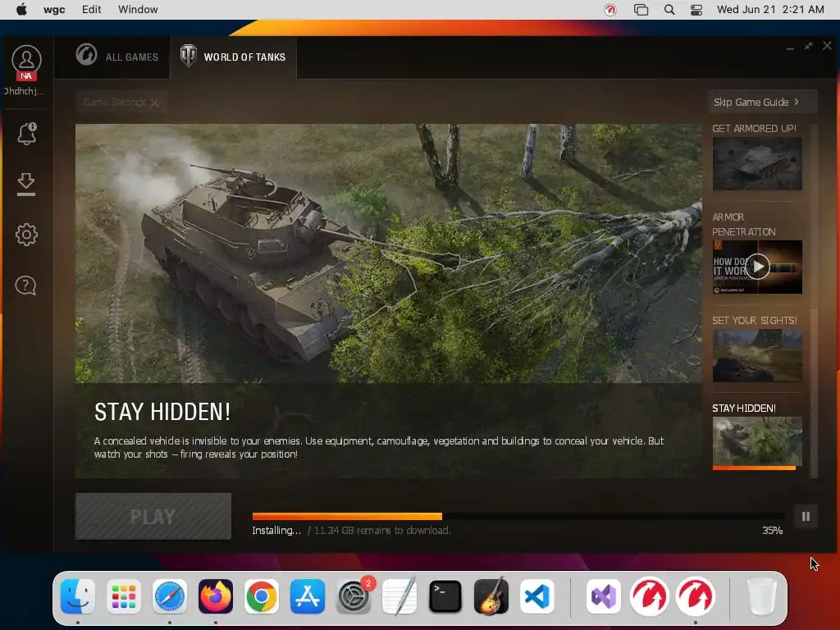The image size is (840, 630).
Task: Open Stage Manager windows icon in menu bar
Action: [641, 10]
